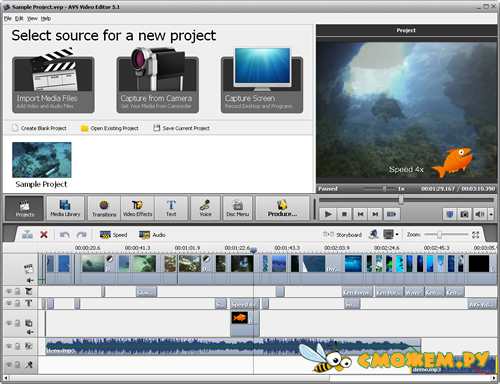This screenshot has width=500, height=384.
Task: Adjust the timeline Zoom slider
Action: (439, 235)
